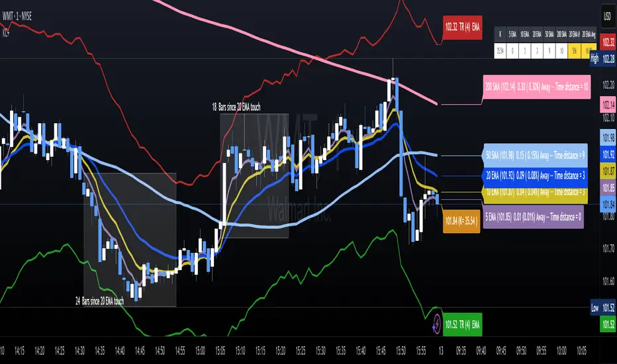Click the 35.54 value cell in the table

pos(500,51)
